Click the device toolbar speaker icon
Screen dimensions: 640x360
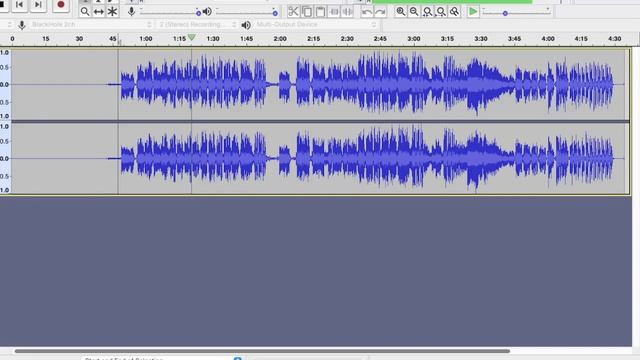tap(246, 25)
